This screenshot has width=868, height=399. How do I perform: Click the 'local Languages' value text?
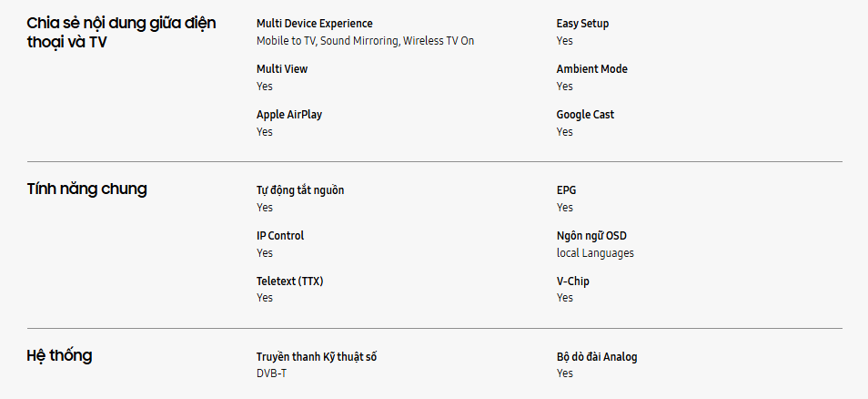[x=595, y=253]
